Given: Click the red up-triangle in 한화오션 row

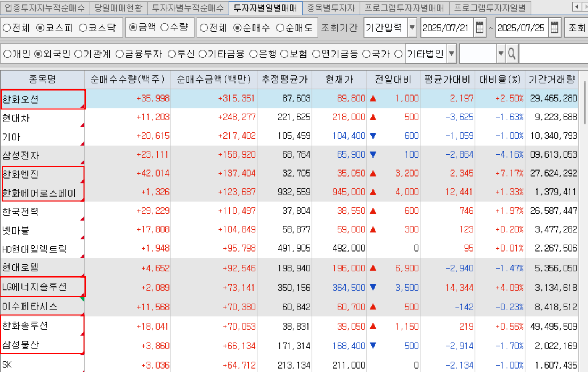Looking at the screenshot, I should tap(373, 99).
